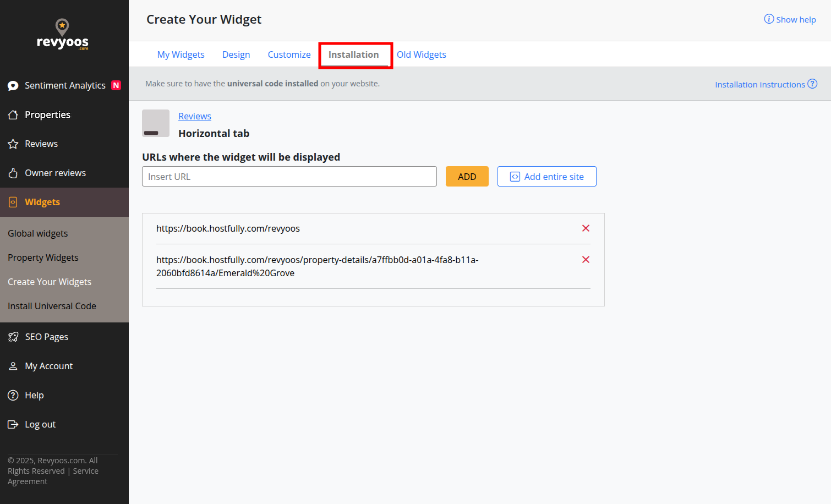Viewport: 831px width, 504px height.
Task: Open the Old Widgets tab
Action: click(422, 54)
